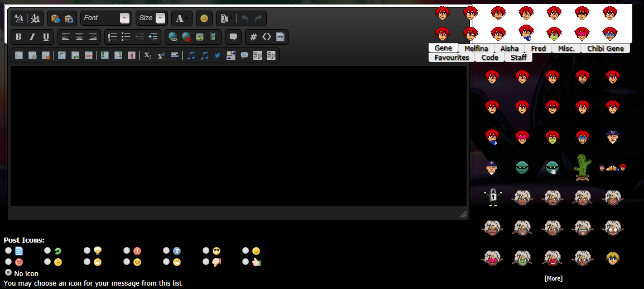Align text to the right
The image size is (644, 289).
coord(93,37)
